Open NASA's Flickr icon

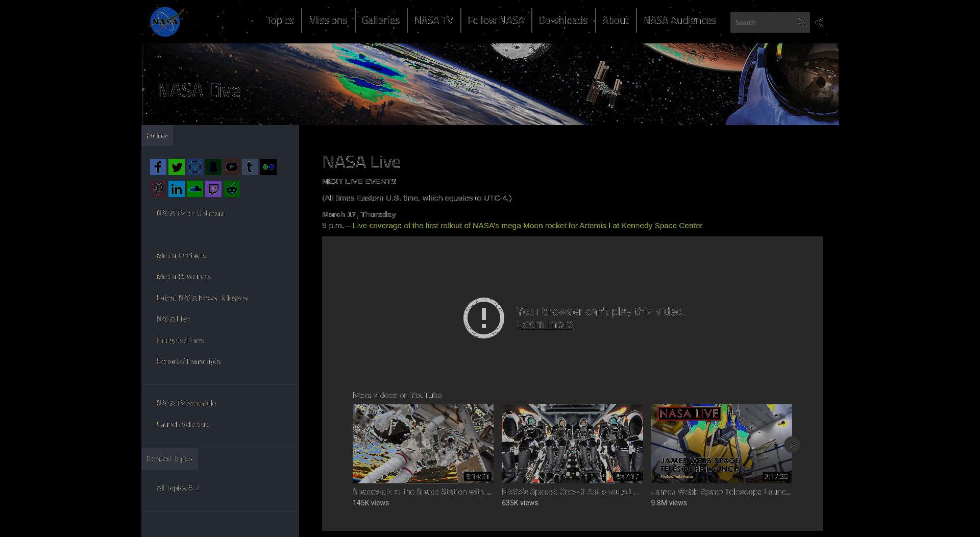tap(268, 167)
